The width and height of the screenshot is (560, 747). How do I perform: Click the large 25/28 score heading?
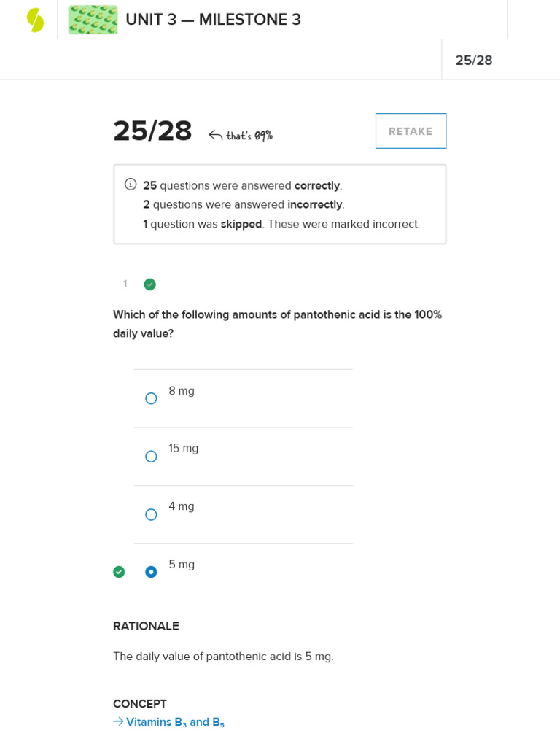click(x=152, y=131)
